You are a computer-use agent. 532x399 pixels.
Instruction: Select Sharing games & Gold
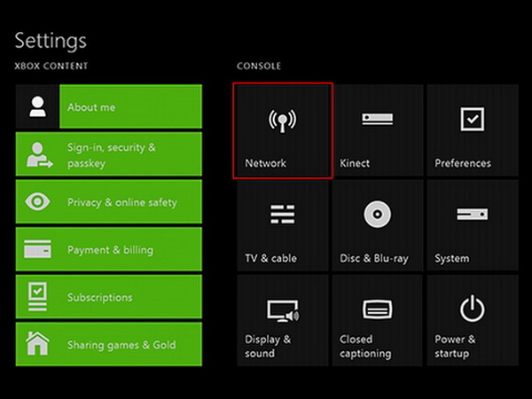click(x=109, y=344)
